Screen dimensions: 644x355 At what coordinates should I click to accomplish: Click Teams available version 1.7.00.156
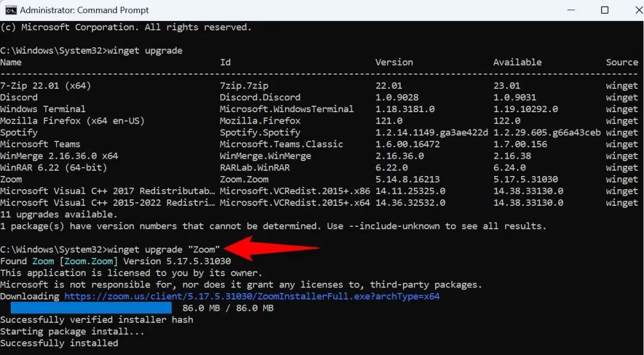(x=521, y=144)
